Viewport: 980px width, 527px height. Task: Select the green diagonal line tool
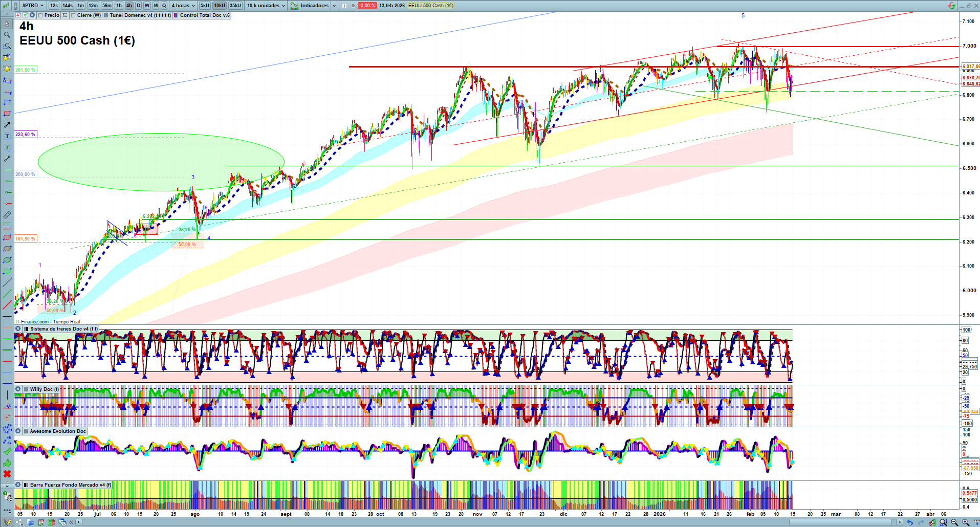tap(7, 294)
